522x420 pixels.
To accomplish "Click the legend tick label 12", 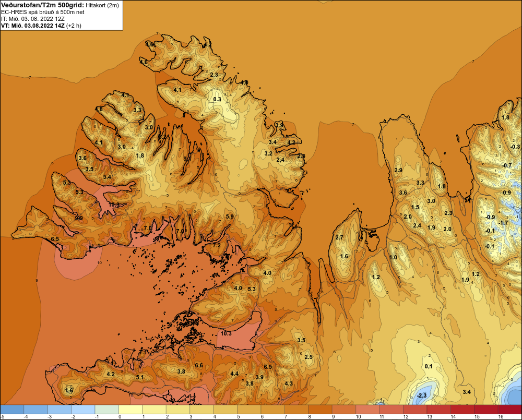I will pos(406,417).
